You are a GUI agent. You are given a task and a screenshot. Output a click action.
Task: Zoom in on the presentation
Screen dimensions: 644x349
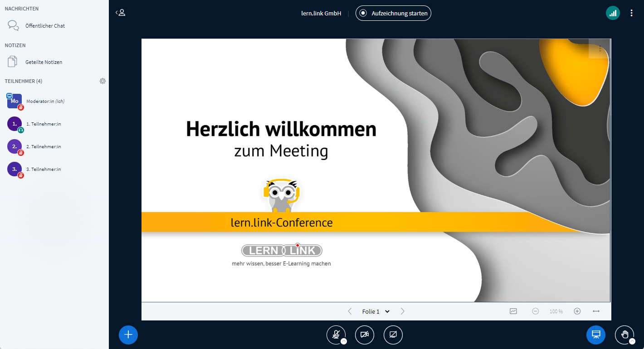tap(577, 311)
